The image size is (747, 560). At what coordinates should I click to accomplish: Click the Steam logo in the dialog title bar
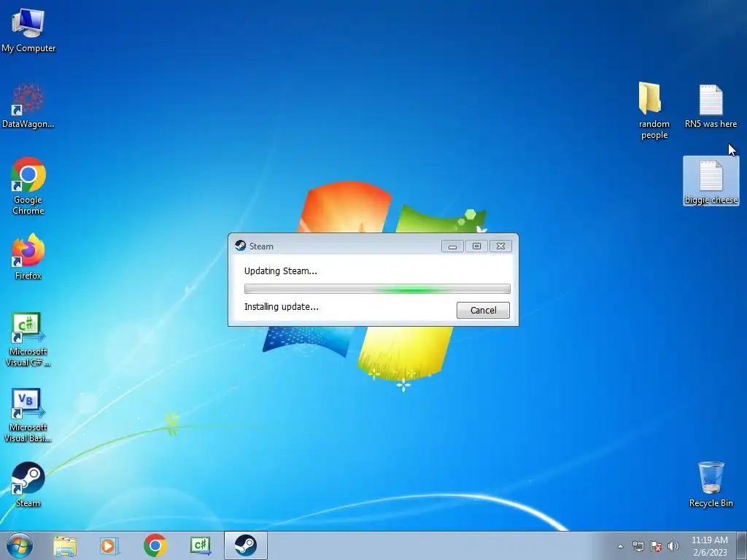click(241, 246)
